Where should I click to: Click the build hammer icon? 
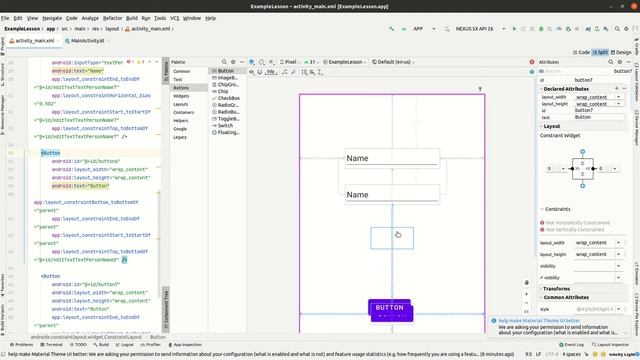pos(391,29)
